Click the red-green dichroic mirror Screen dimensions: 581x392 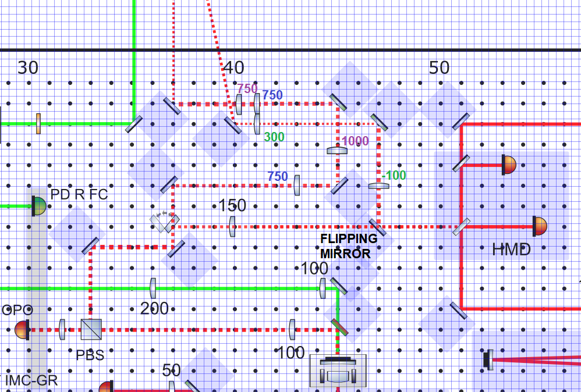(340, 327)
